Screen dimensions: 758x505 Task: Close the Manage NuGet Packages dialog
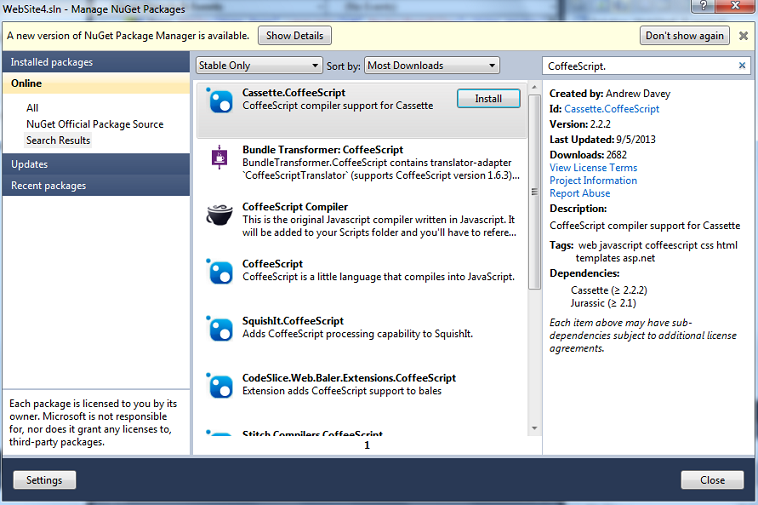[712, 480]
